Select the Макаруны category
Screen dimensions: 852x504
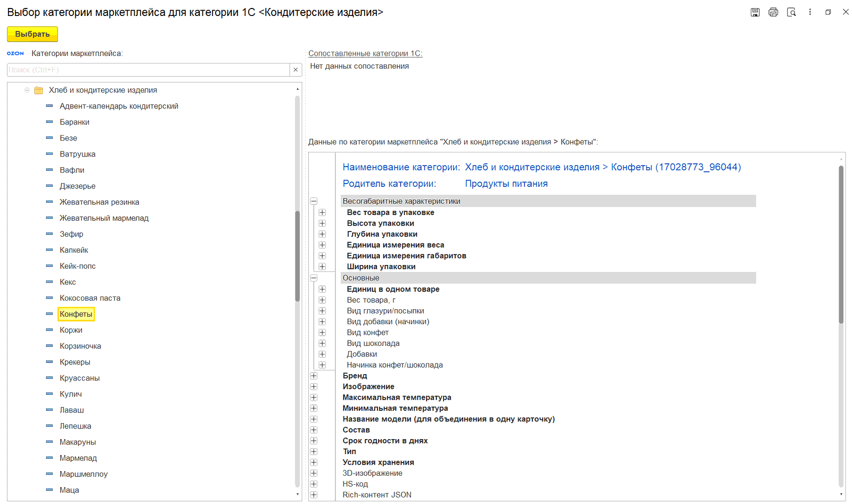pos(78,442)
